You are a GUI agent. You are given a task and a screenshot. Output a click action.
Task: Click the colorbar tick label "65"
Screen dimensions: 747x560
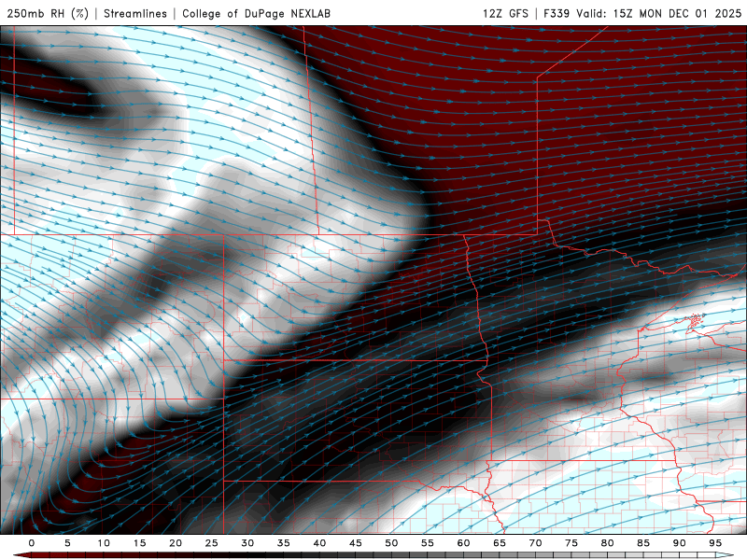pyautogui.click(x=499, y=543)
